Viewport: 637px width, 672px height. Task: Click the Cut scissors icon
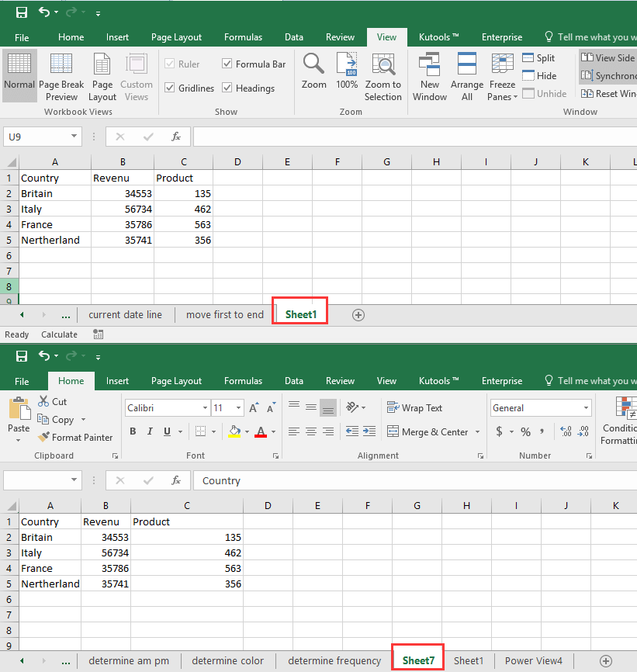pyautogui.click(x=43, y=402)
